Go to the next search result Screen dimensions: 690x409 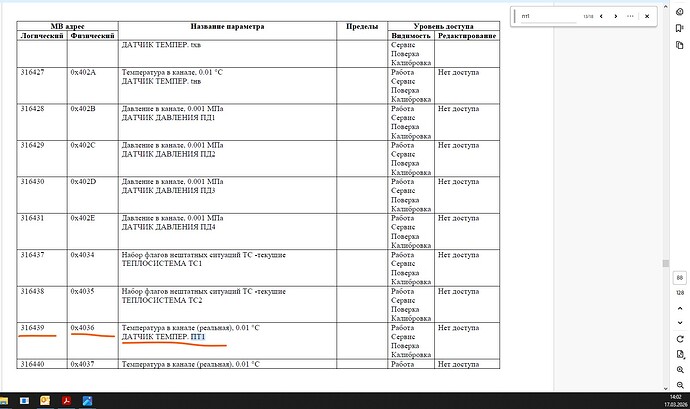(616, 16)
